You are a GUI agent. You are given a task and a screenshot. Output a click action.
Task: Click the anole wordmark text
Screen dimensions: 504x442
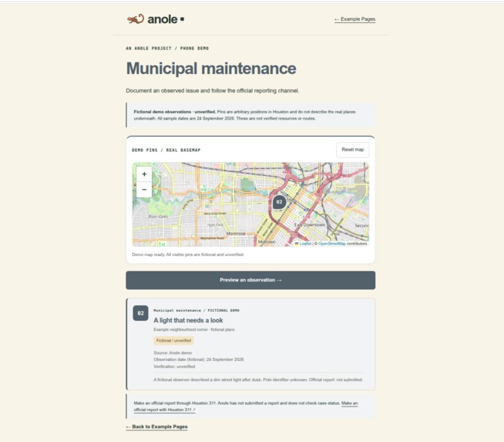point(163,19)
